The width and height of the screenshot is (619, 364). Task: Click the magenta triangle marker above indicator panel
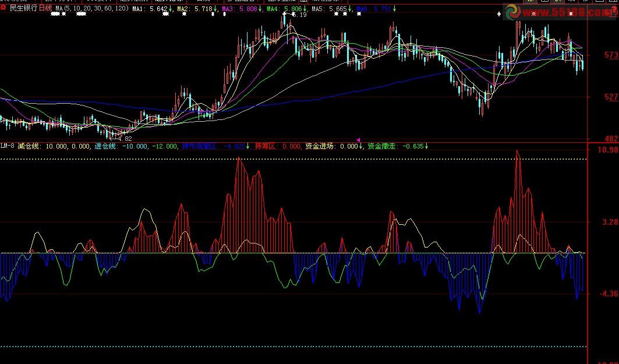359,139
